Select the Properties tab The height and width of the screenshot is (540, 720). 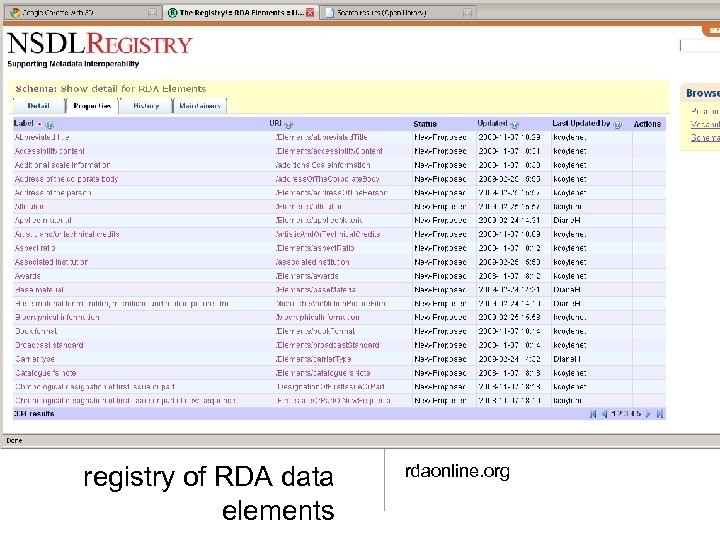coord(92,106)
